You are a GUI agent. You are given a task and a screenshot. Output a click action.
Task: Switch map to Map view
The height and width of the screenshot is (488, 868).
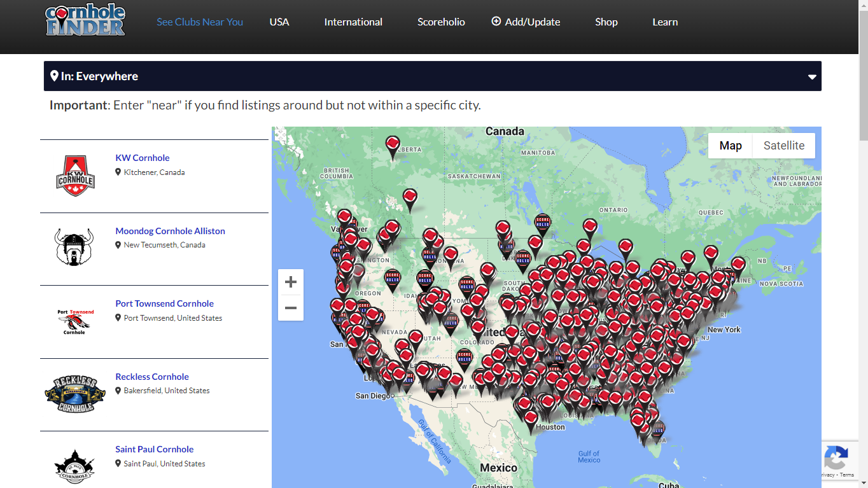(x=730, y=146)
